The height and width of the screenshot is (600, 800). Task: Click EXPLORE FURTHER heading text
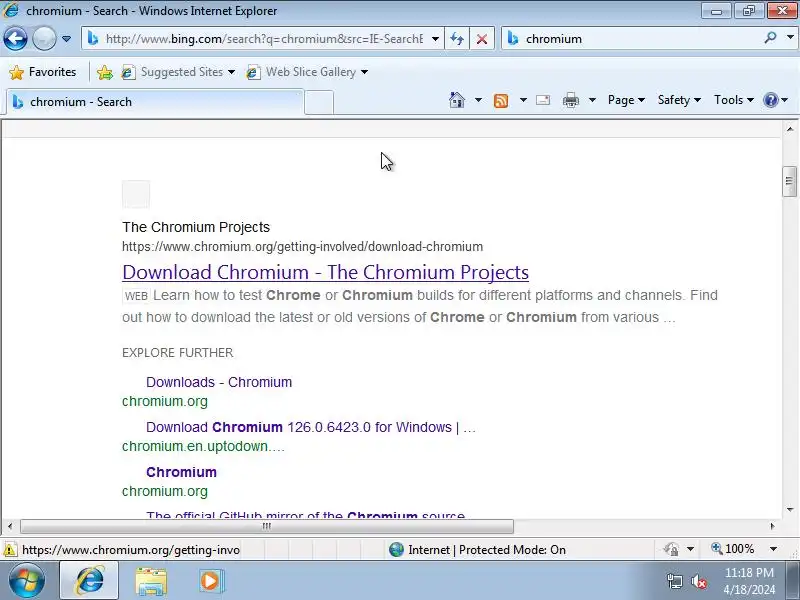(x=178, y=353)
